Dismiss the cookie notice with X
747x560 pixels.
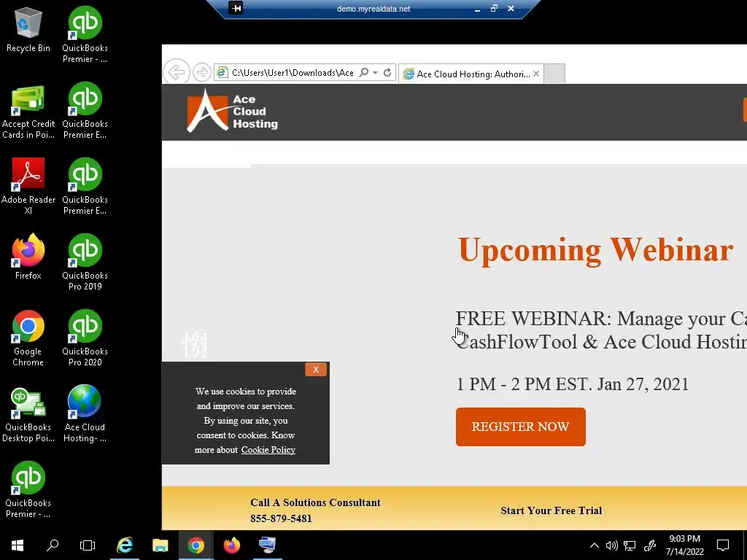[316, 369]
